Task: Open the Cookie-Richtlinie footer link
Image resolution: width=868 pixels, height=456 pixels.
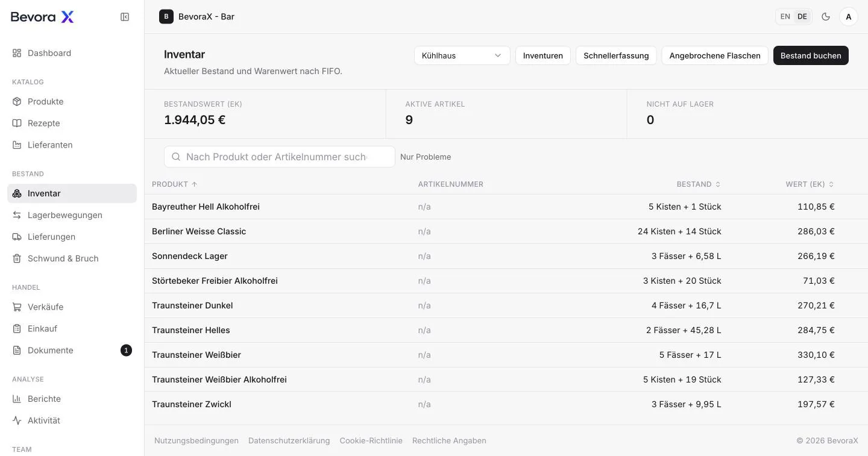Action: click(371, 441)
